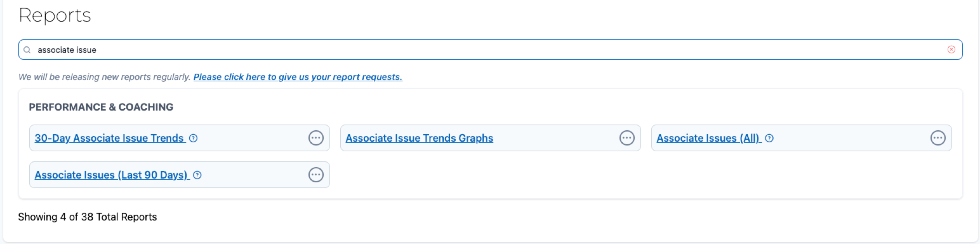Clear the search field with red X
980x244 pixels.
951,50
